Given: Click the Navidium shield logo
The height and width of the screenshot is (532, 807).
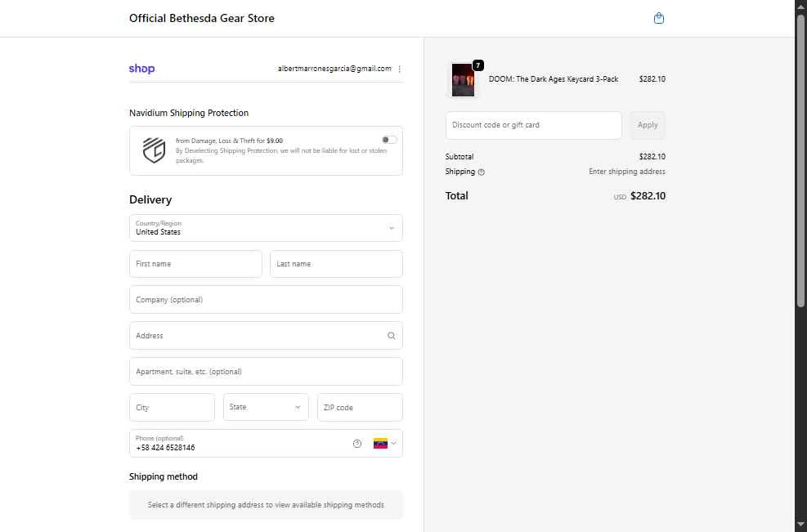Looking at the screenshot, I should tap(154, 150).
